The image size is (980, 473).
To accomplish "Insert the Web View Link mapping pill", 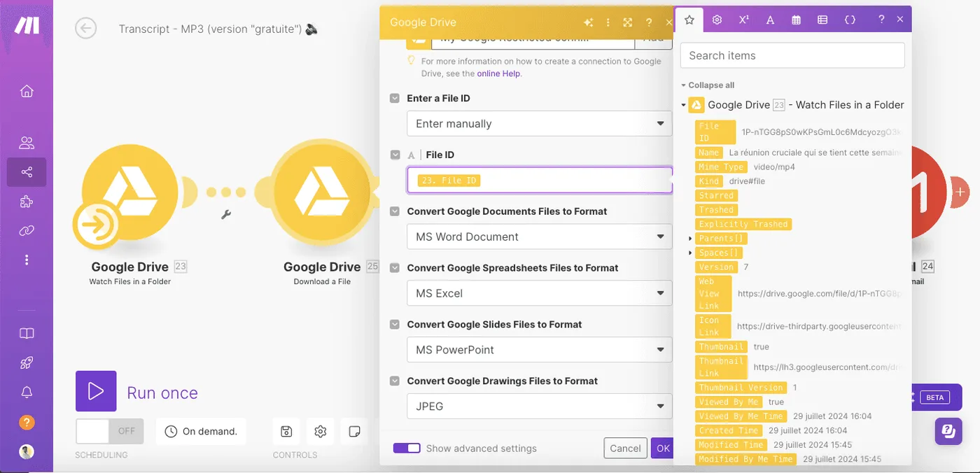I will (713, 293).
